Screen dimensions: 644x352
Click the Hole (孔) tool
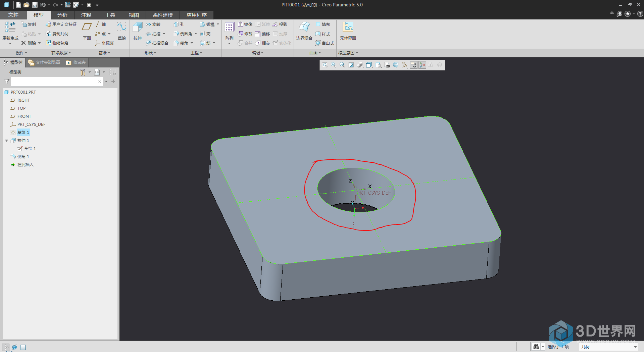tap(179, 24)
